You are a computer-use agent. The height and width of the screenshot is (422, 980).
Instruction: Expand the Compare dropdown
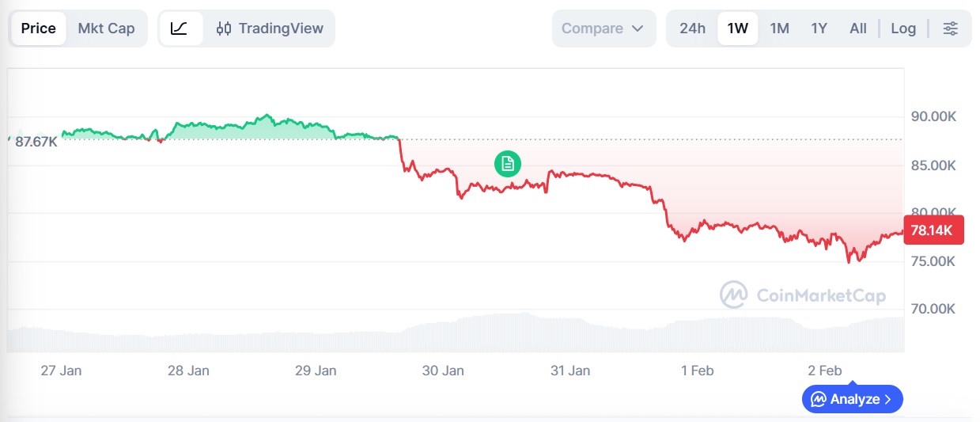pos(603,29)
